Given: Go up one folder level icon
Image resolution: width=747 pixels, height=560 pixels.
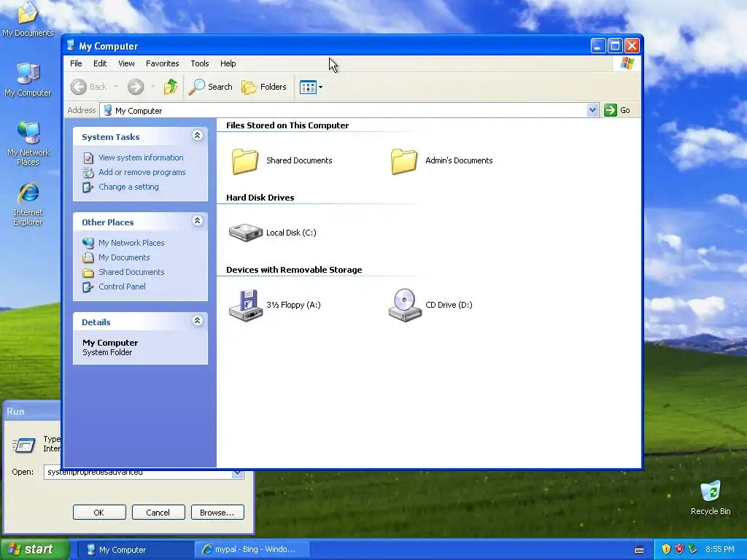Looking at the screenshot, I should 171,87.
